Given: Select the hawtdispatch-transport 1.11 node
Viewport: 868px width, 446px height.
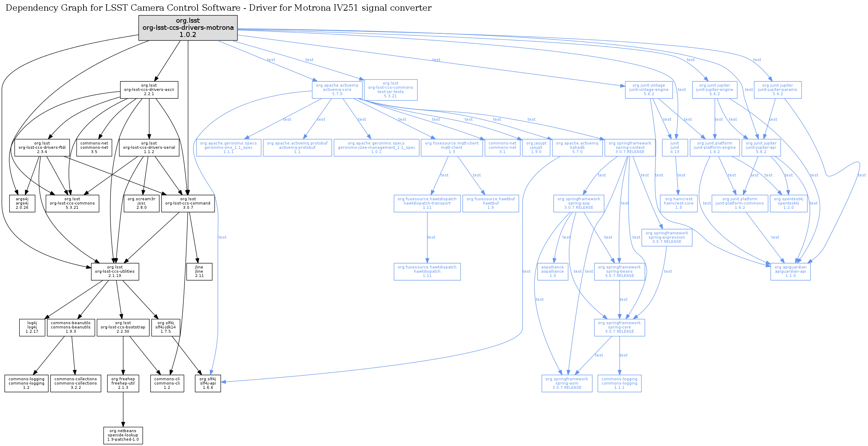Looking at the screenshot, I should 427,203.
